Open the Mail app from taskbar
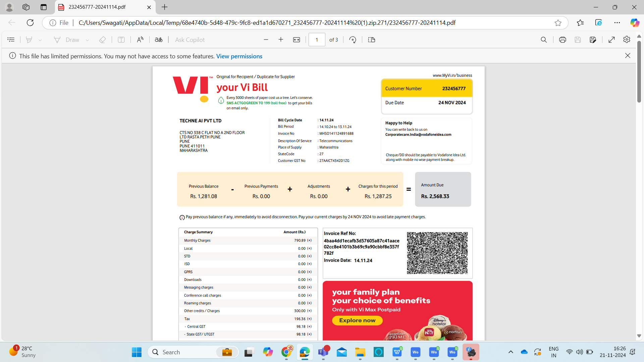The width and height of the screenshot is (644, 362). pyautogui.click(x=342, y=352)
